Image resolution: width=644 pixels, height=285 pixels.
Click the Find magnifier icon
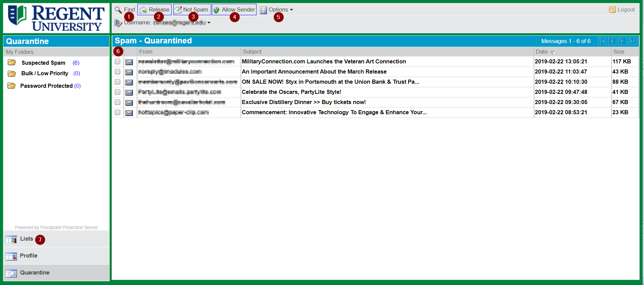click(x=118, y=10)
